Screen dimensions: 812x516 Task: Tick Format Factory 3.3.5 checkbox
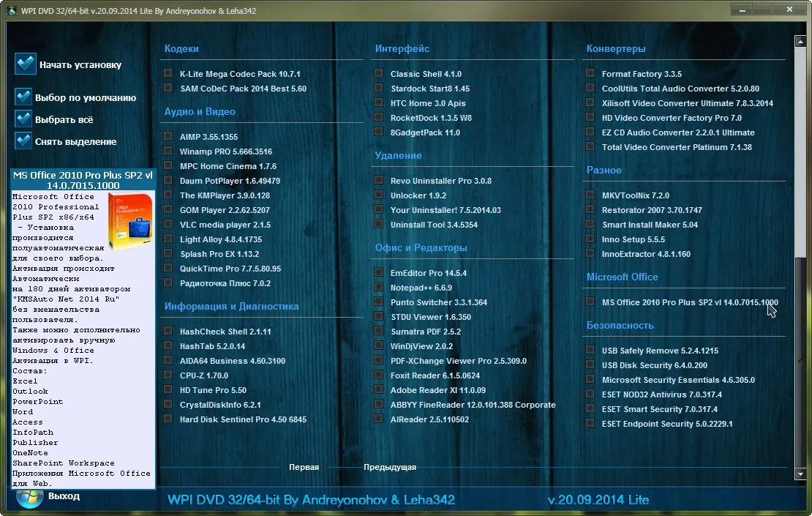pos(590,73)
